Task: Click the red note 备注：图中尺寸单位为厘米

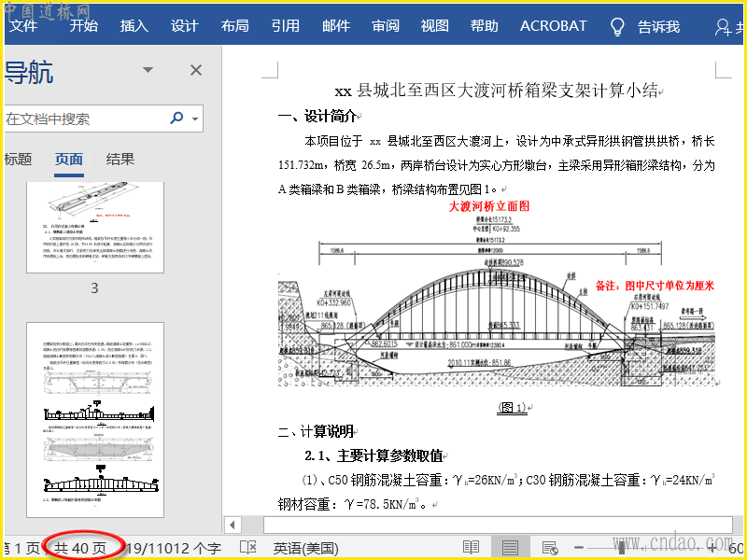Action: (x=655, y=286)
